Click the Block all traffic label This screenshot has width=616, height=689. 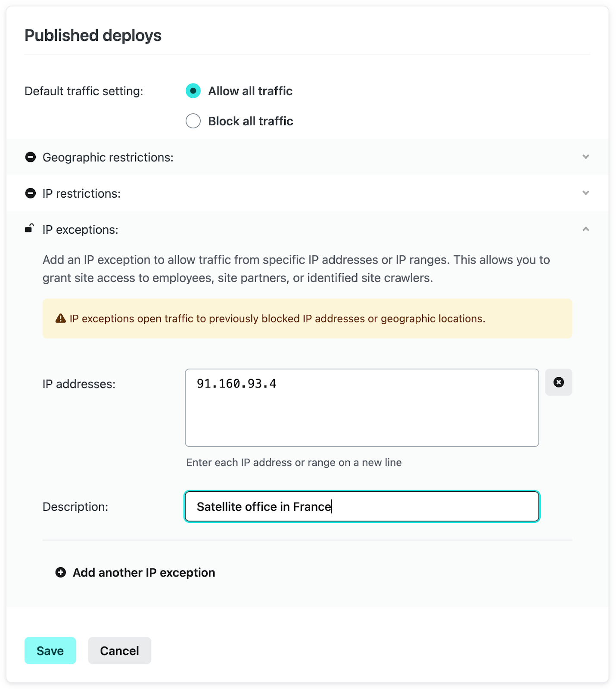click(x=250, y=121)
